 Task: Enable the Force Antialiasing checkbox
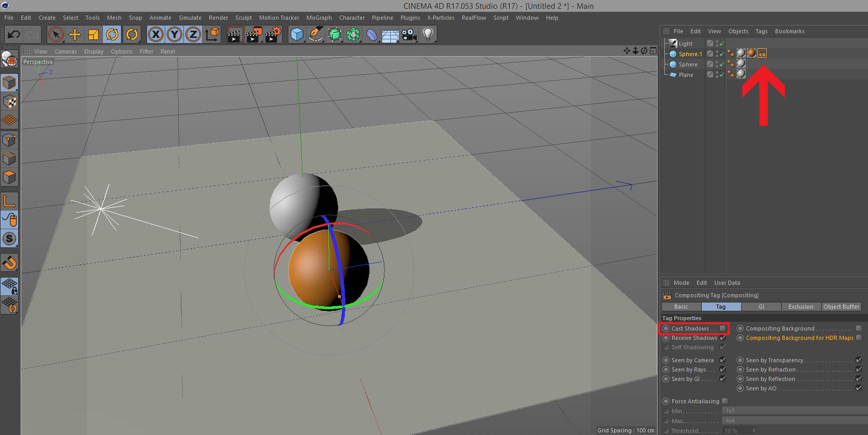pos(725,401)
